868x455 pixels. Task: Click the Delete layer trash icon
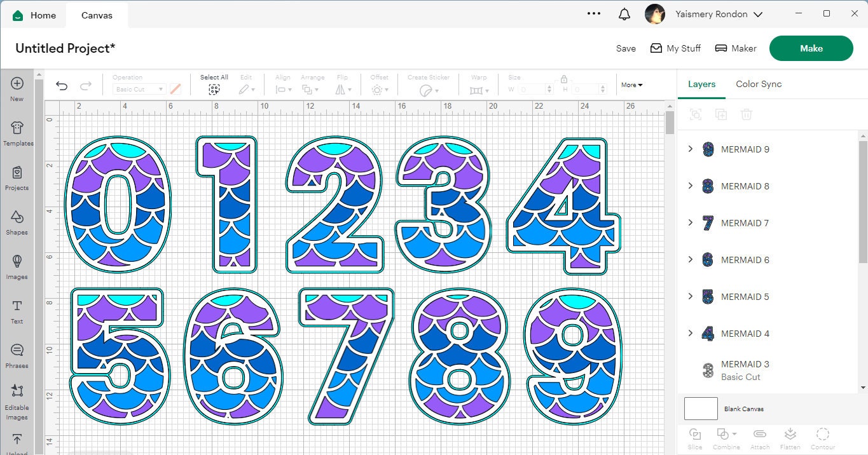[x=747, y=114]
